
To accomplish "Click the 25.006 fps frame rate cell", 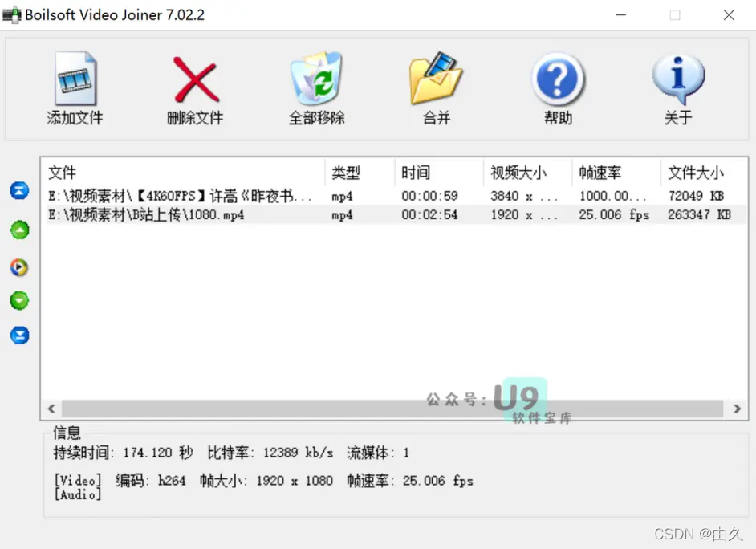I will (614, 215).
